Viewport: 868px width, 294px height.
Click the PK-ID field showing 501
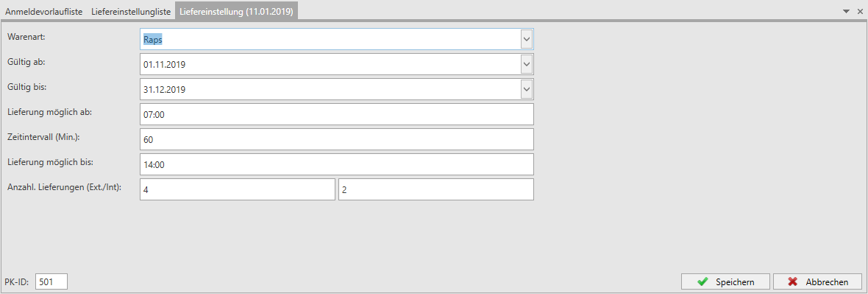51,281
